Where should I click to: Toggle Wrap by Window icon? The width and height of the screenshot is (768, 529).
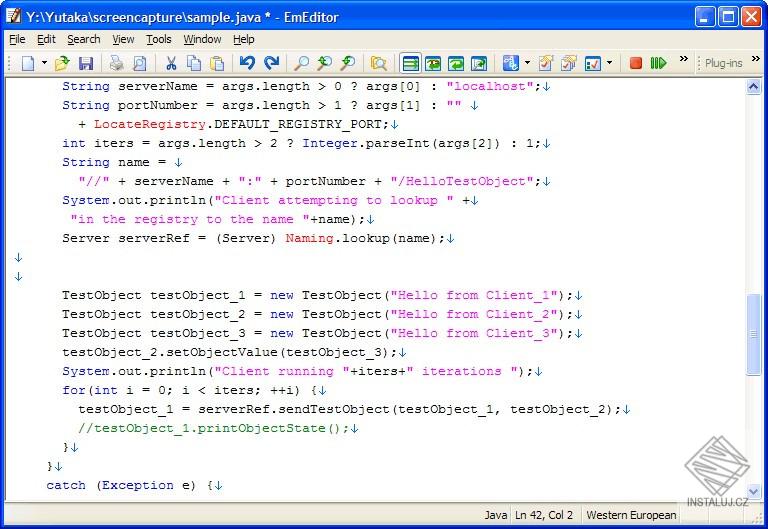tap(456, 63)
